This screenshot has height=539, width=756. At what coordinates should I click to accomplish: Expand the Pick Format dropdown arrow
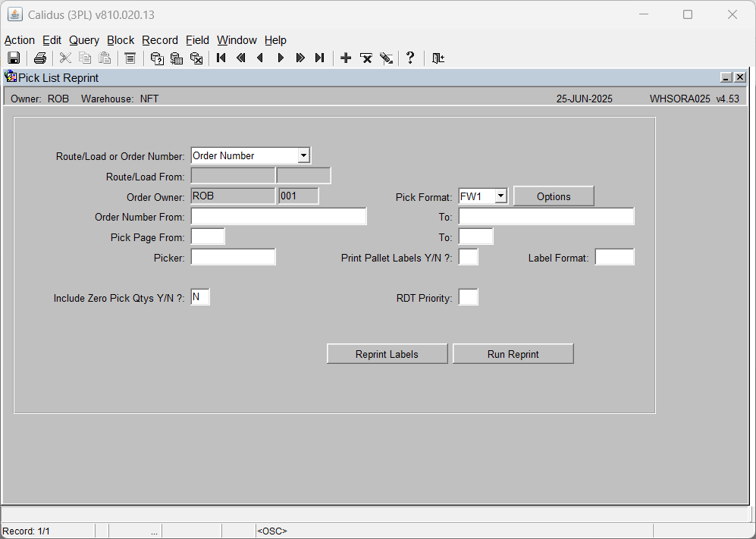[500, 196]
